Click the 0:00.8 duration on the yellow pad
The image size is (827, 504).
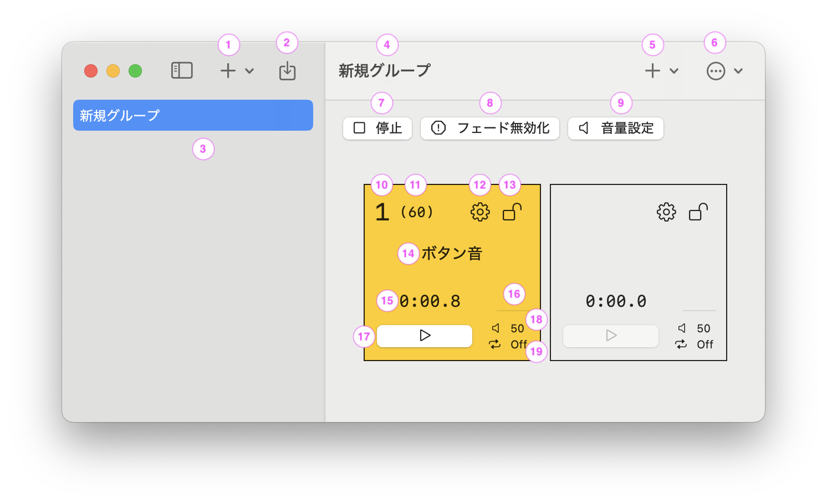[x=430, y=301]
